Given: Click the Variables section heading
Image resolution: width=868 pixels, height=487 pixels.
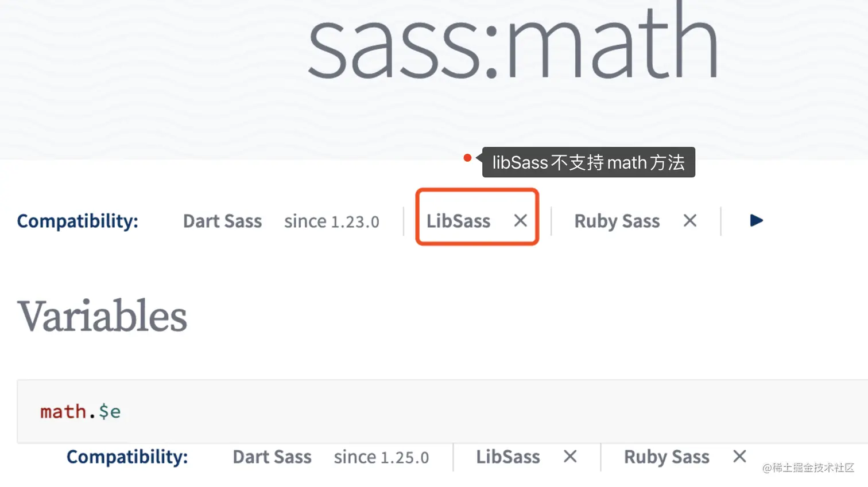Looking at the screenshot, I should click(x=102, y=316).
